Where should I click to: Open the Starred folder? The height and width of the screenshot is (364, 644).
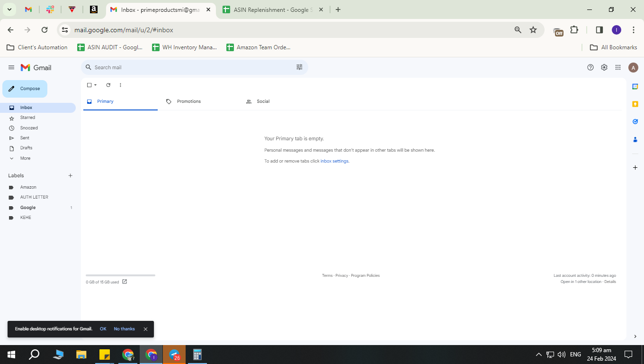(x=38, y=118)
